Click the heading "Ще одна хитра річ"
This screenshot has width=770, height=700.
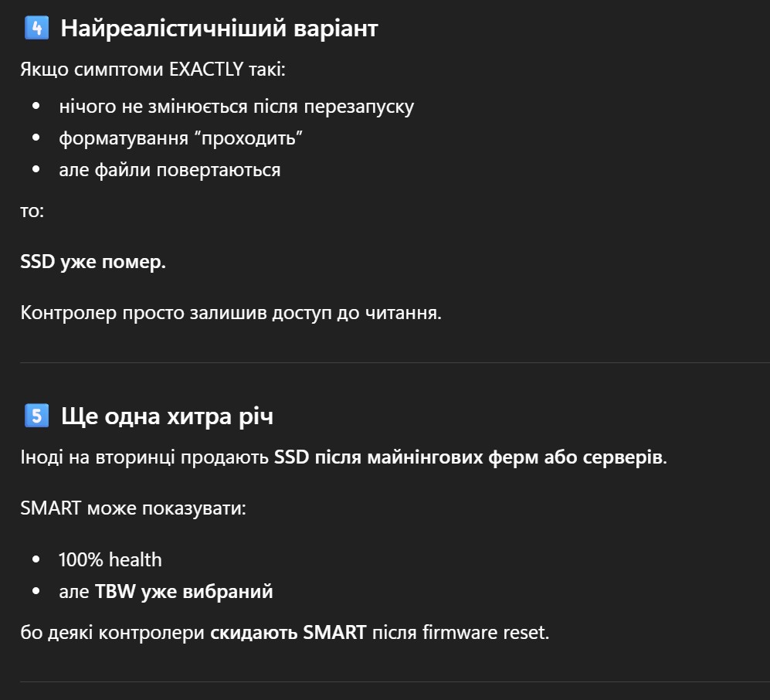coord(167,416)
